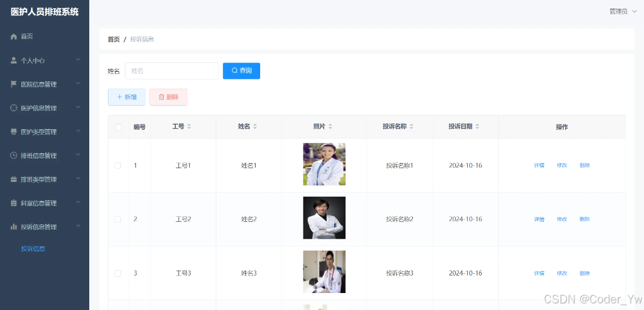Select the checkbox for row 工号2

tap(118, 219)
